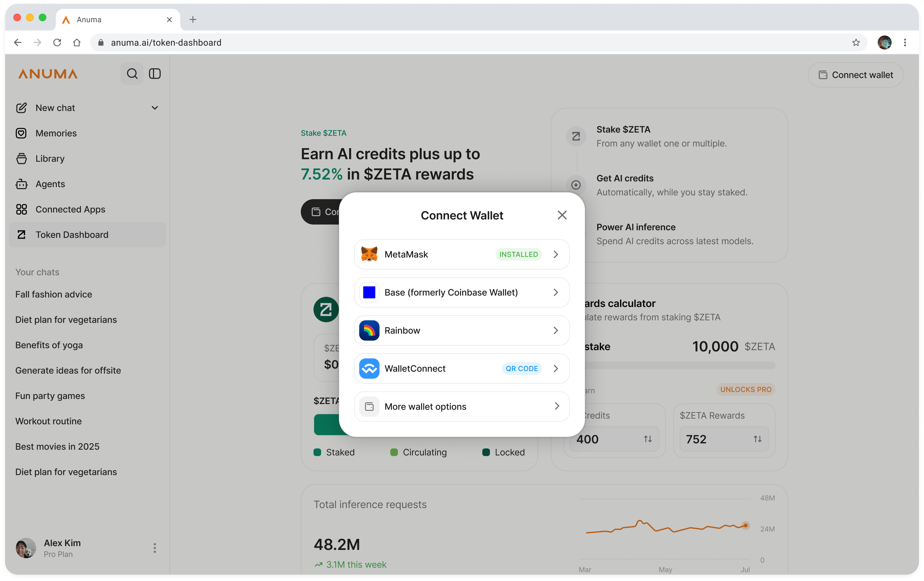Open the Benefits of yoga chat

click(x=49, y=345)
